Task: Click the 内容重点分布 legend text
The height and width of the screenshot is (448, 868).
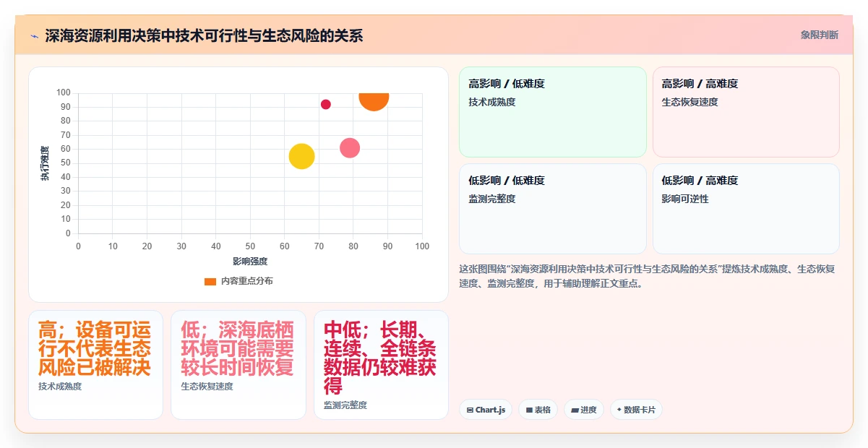Action: pyautogui.click(x=247, y=281)
